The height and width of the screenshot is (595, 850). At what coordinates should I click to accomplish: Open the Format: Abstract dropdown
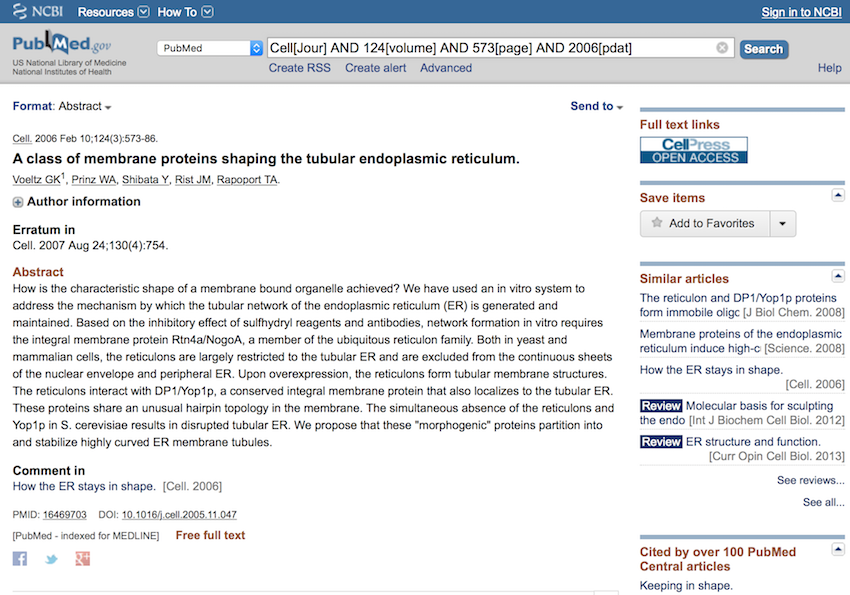(62, 107)
